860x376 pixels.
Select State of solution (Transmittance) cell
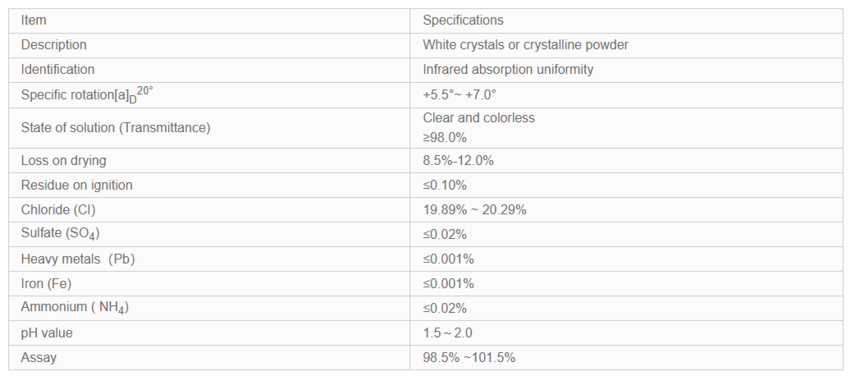tap(209, 128)
